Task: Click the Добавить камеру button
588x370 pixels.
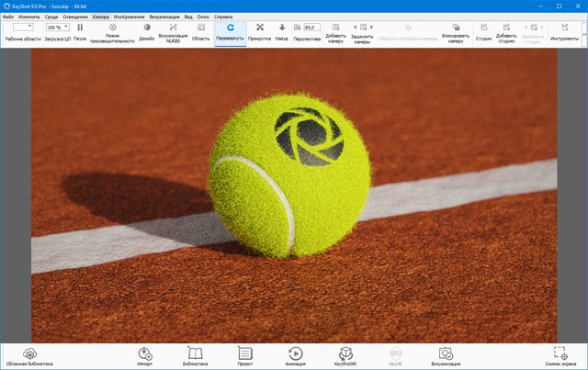Action: [336, 33]
